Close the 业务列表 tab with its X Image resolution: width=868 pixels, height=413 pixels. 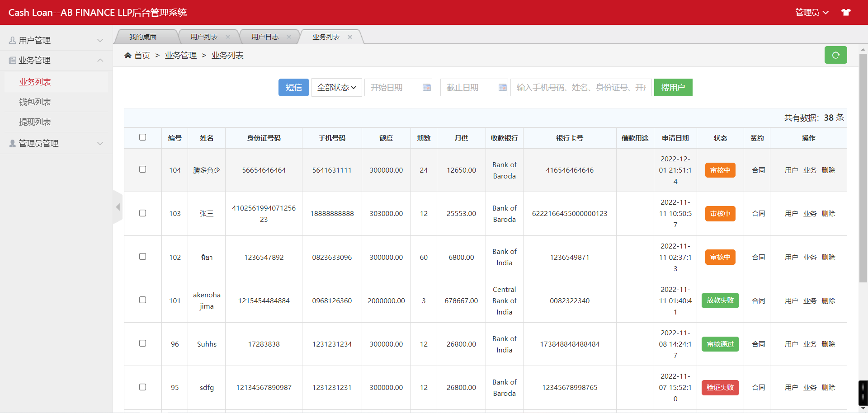(x=350, y=37)
